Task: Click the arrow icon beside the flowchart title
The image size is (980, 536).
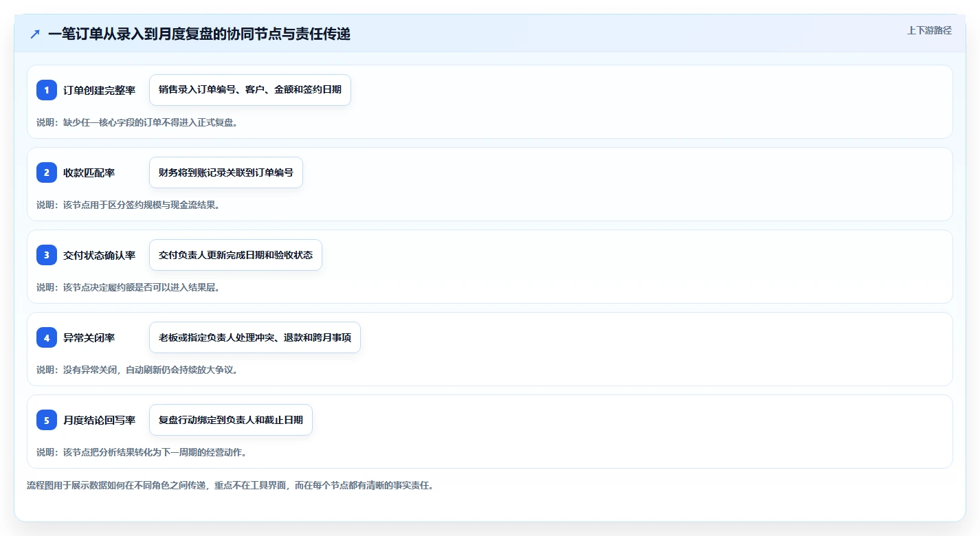Action: [35, 34]
